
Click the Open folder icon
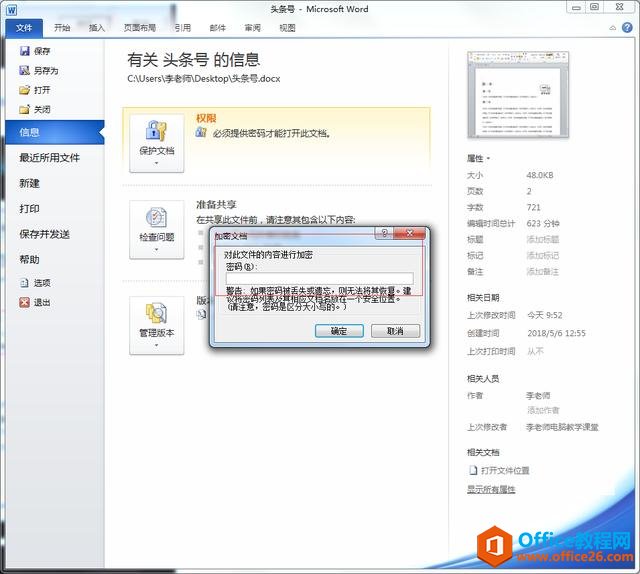pos(24,90)
